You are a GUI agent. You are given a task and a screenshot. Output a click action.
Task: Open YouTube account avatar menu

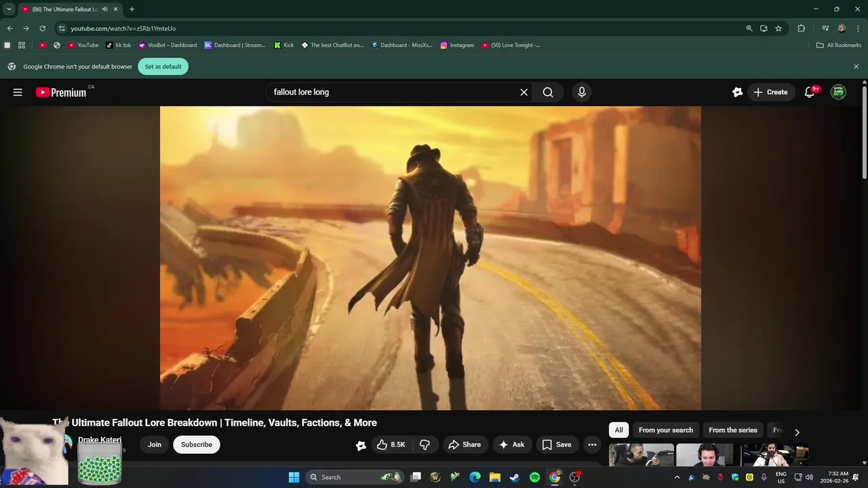click(x=839, y=92)
